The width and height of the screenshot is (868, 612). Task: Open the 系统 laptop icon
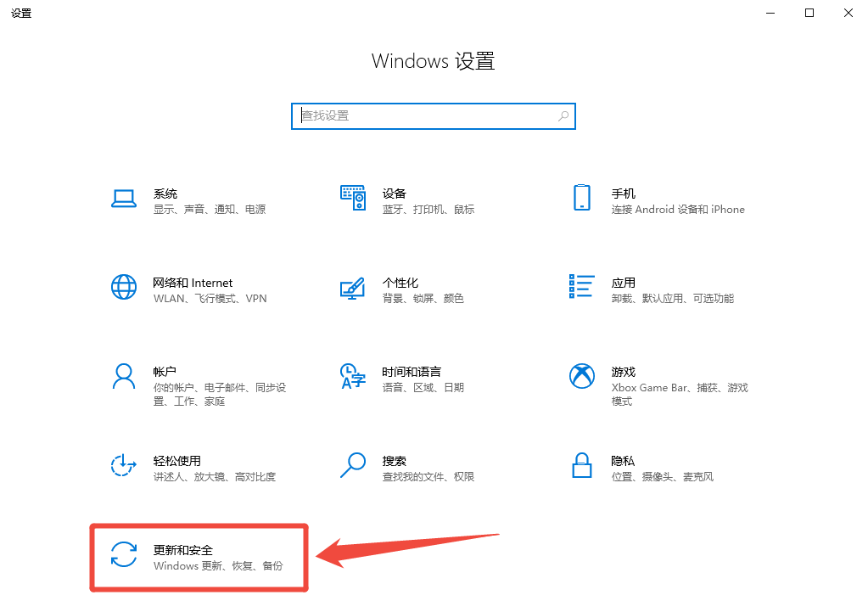click(x=123, y=199)
